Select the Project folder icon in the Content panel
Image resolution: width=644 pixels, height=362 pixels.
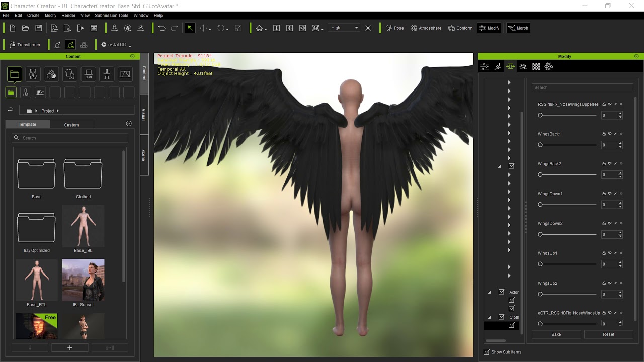(x=15, y=75)
